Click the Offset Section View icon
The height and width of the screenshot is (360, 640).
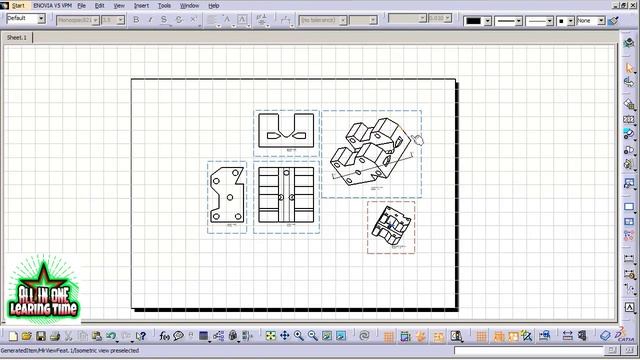coord(629,120)
